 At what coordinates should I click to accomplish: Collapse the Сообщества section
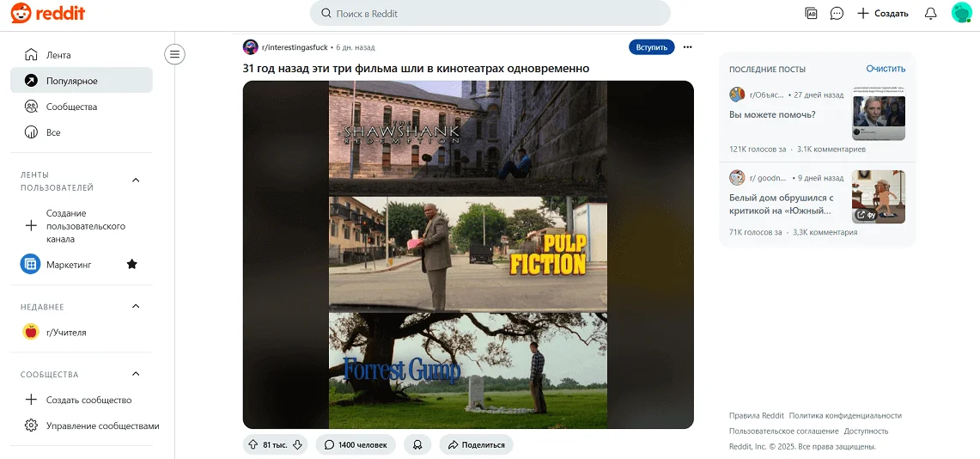click(x=136, y=374)
